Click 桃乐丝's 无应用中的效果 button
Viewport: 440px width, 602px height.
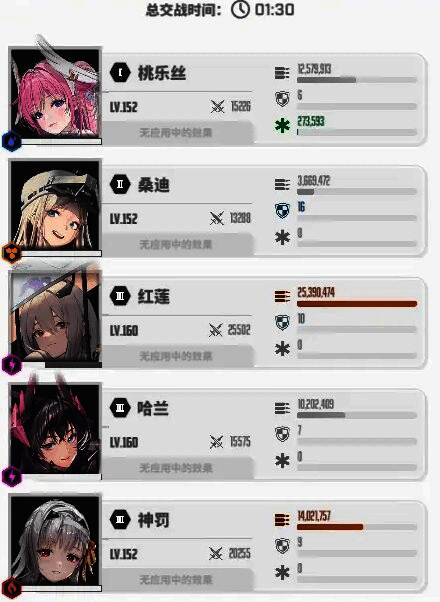[177, 132]
